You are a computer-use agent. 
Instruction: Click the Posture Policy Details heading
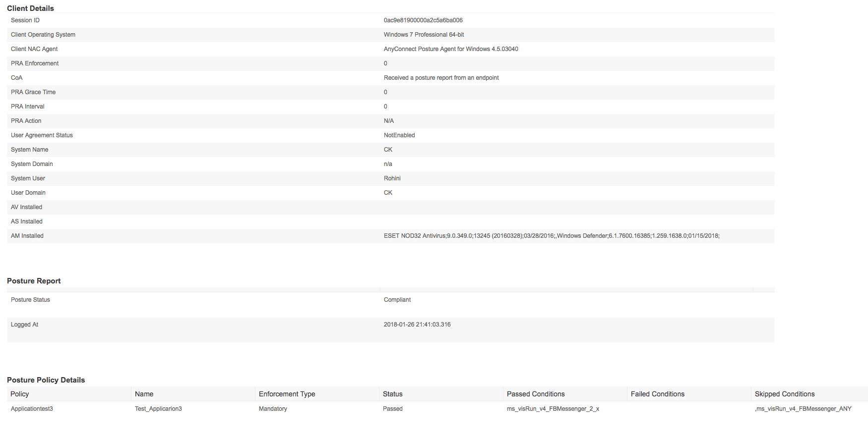[x=46, y=380]
